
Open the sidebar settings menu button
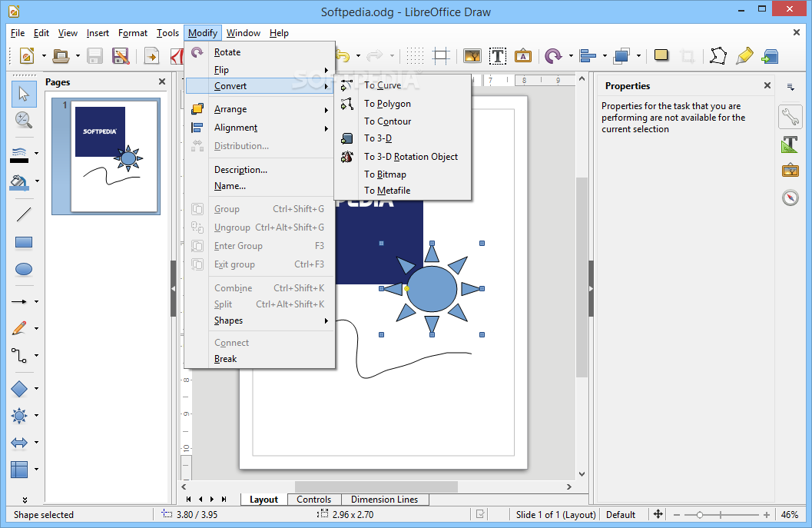790,87
